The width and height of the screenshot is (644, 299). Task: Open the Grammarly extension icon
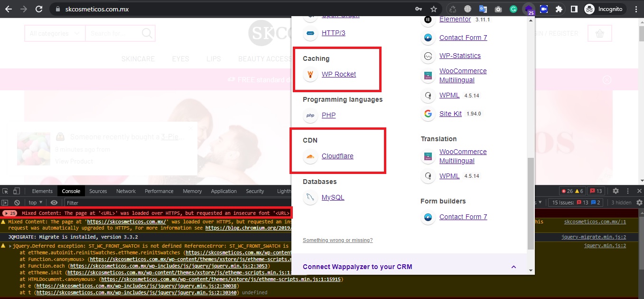pyautogui.click(x=513, y=9)
